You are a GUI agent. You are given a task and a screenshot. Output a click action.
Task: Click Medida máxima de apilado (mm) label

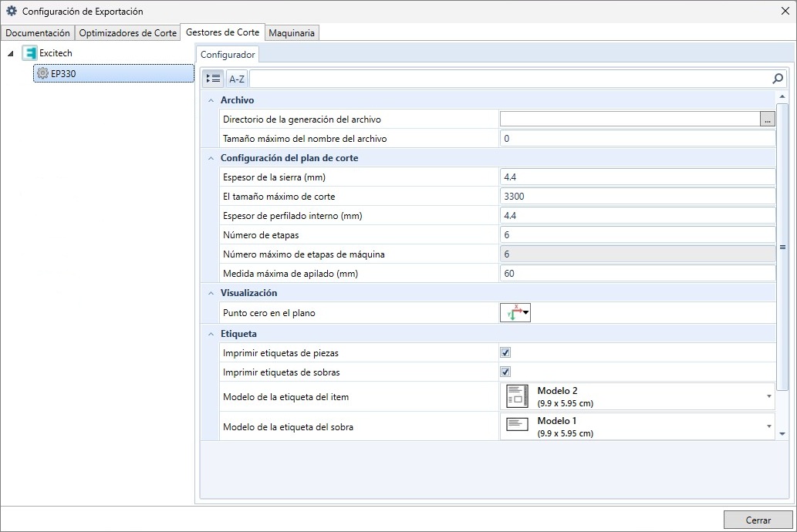pos(290,274)
